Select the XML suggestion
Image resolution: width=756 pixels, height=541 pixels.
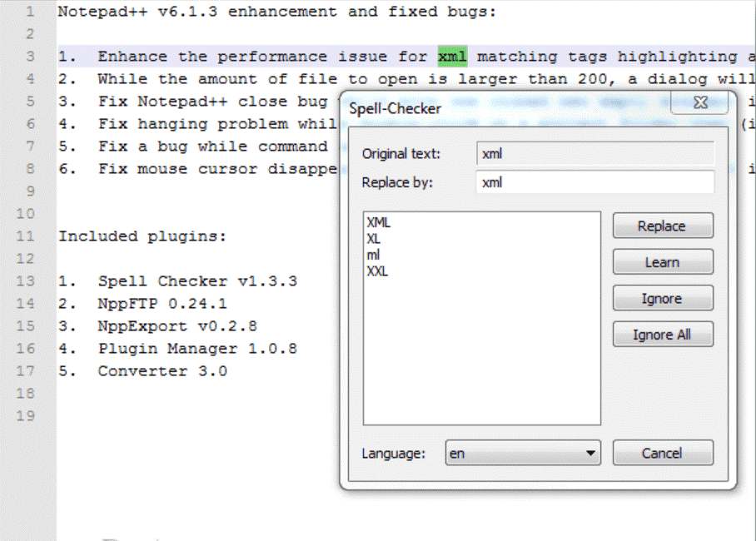click(x=379, y=222)
